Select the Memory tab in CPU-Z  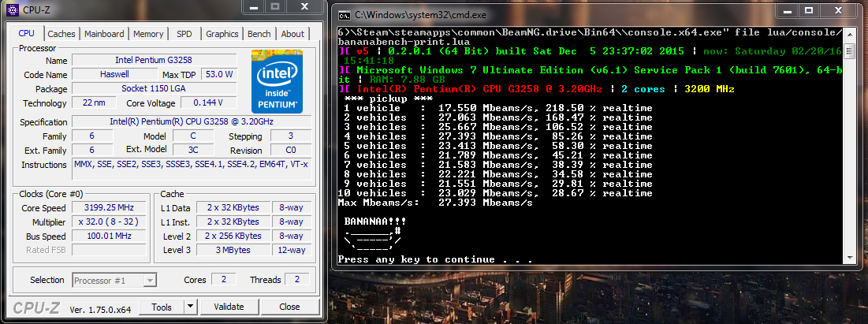(x=147, y=34)
